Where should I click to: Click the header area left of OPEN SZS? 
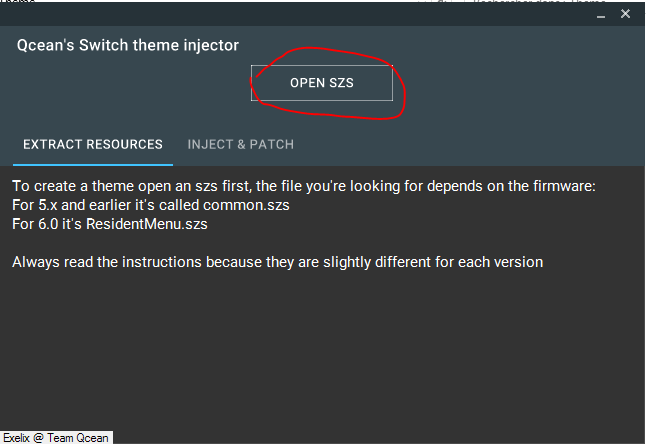pos(130,85)
